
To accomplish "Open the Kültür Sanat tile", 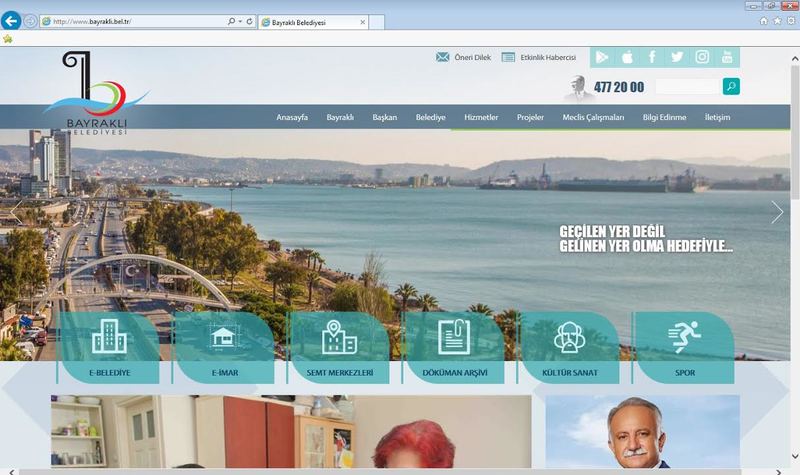I will (569, 347).
